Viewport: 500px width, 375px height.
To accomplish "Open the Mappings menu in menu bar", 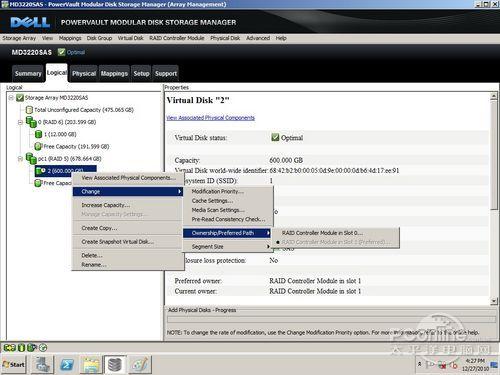I will coord(70,38).
